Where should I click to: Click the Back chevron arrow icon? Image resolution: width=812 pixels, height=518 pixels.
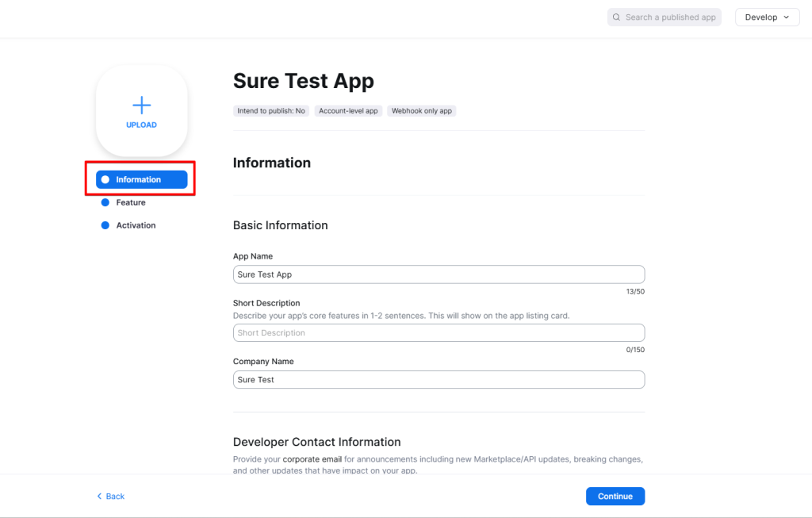pos(99,497)
